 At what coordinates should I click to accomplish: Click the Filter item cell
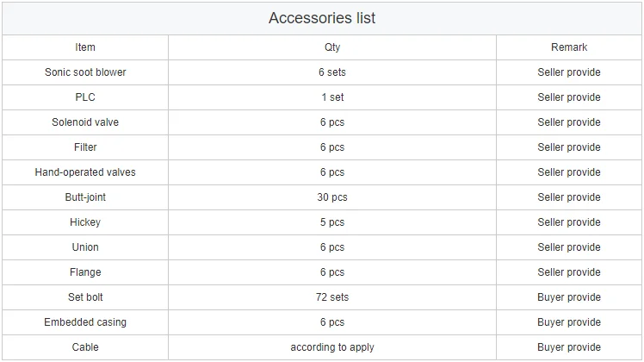[85, 147]
